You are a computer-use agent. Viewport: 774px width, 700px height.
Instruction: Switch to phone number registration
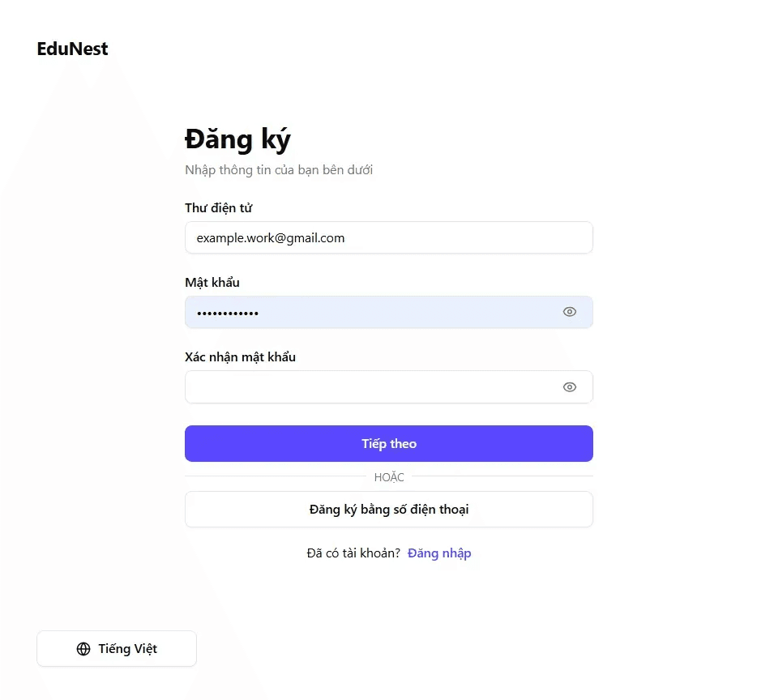(389, 509)
